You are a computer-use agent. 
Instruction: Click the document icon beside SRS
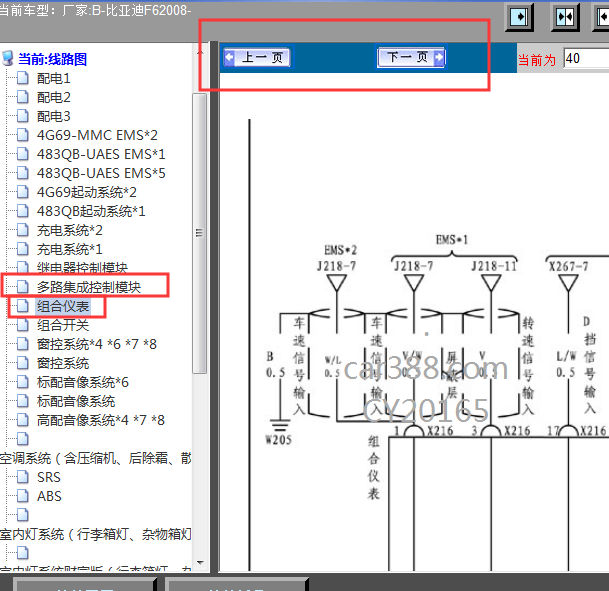23,477
